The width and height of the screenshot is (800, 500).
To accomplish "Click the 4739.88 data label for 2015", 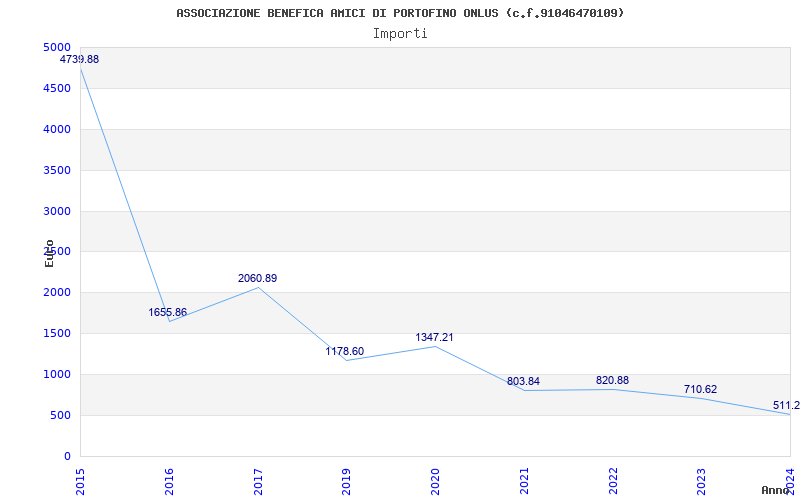I will pos(80,59).
